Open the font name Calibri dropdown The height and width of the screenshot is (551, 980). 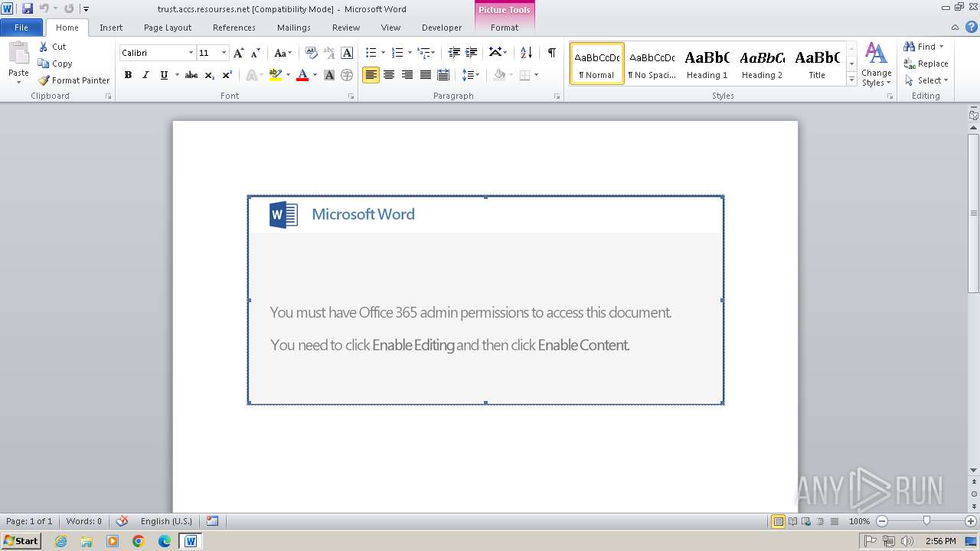coord(191,53)
